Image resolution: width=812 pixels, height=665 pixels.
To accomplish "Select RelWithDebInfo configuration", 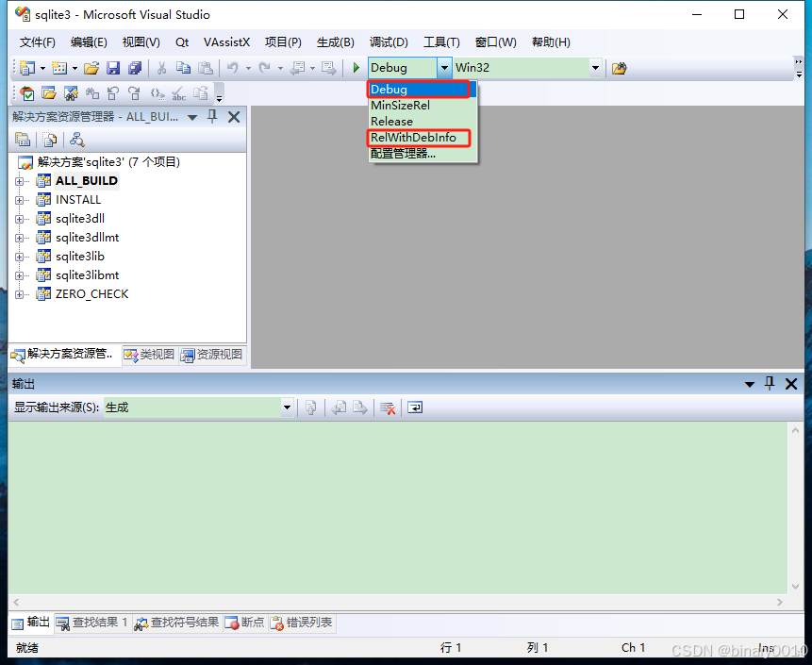I will coord(423,138).
